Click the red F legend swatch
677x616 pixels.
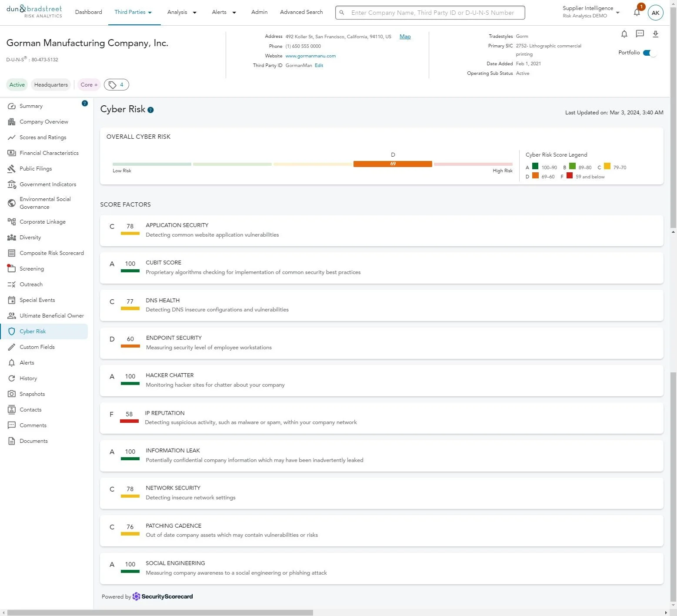570,176
